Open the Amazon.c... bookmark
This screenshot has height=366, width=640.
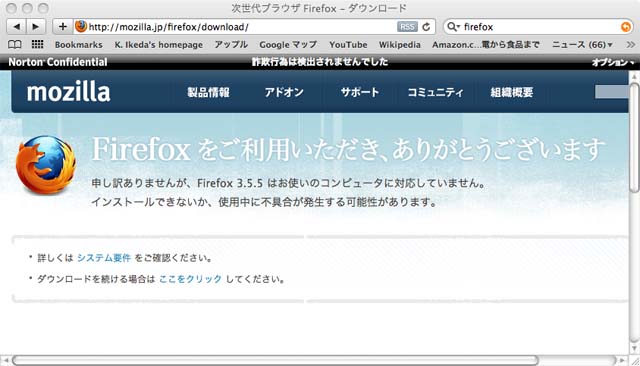[x=486, y=44]
